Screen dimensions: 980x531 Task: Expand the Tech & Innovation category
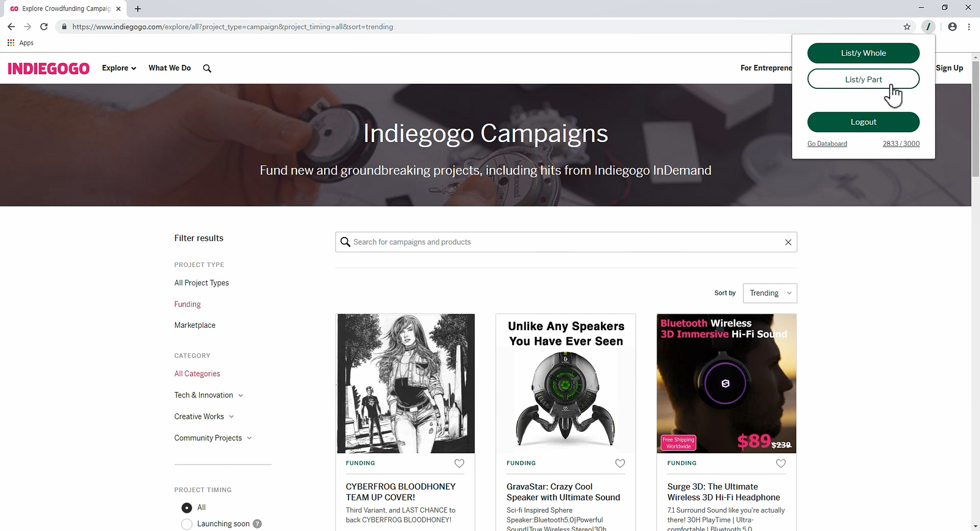tap(208, 395)
